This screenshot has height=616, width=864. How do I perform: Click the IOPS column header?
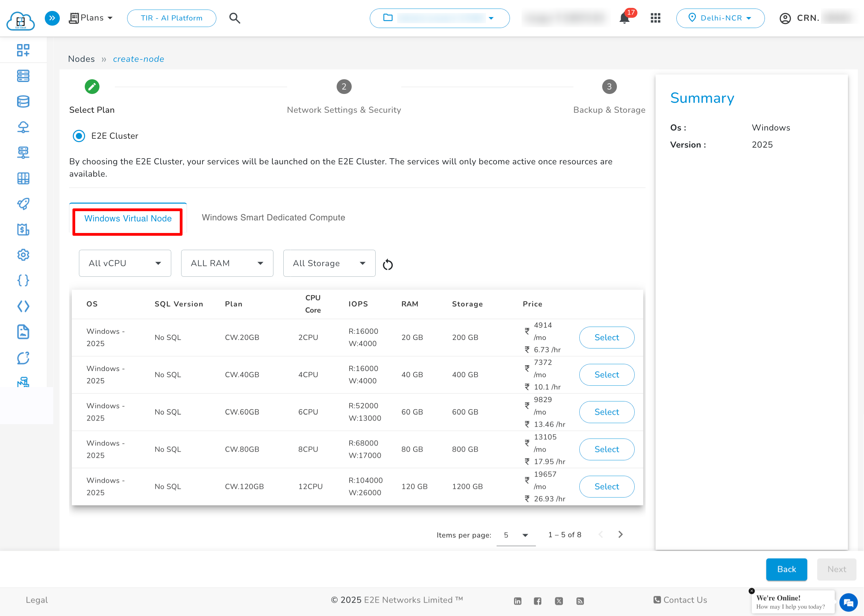coord(358,304)
